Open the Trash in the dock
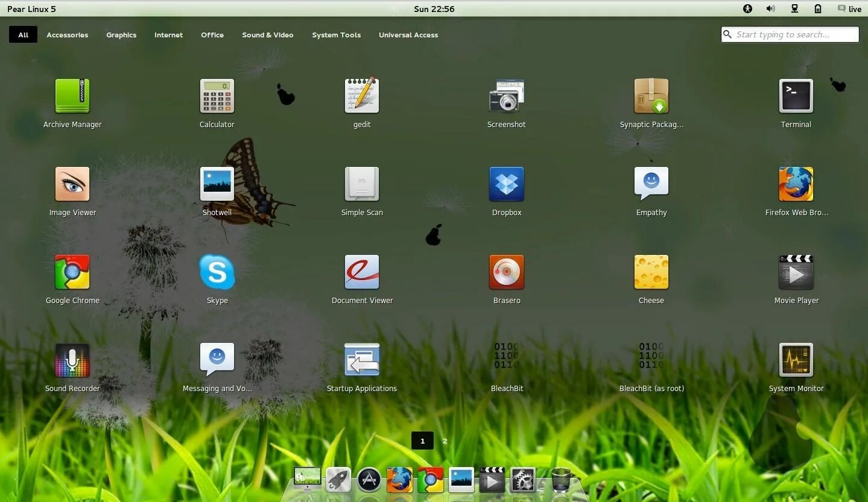 click(x=561, y=480)
